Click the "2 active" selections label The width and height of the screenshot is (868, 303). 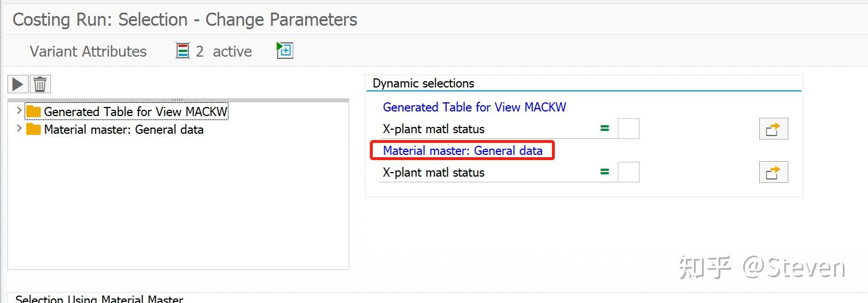pos(223,51)
